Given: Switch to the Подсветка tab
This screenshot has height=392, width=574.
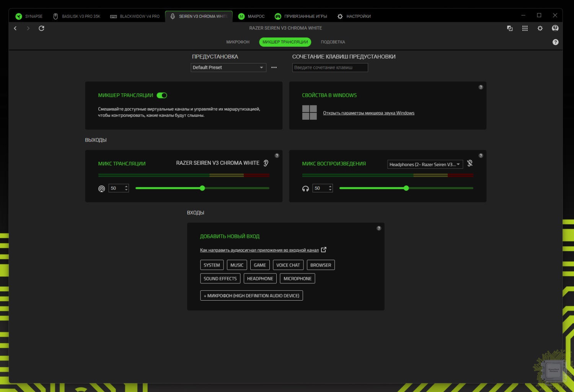Looking at the screenshot, I should coord(333,42).
